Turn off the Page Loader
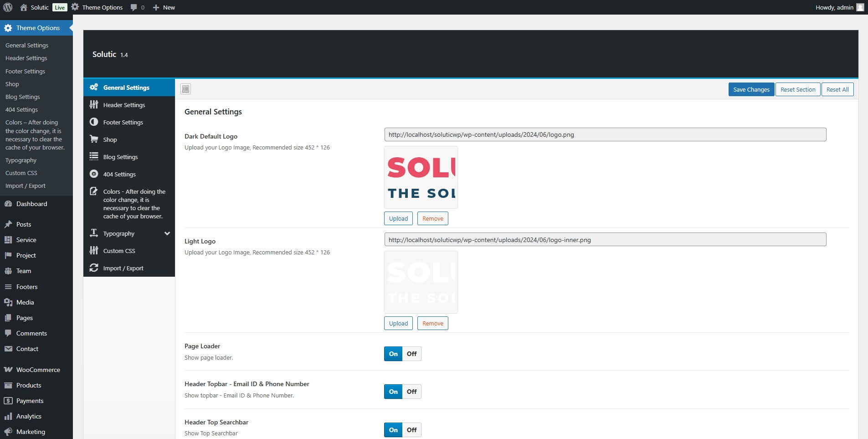This screenshot has height=439, width=868. click(411, 354)
